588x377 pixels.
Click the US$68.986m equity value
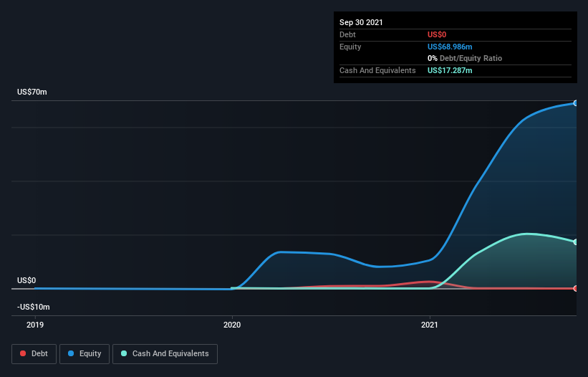click(x=450, y=47)
